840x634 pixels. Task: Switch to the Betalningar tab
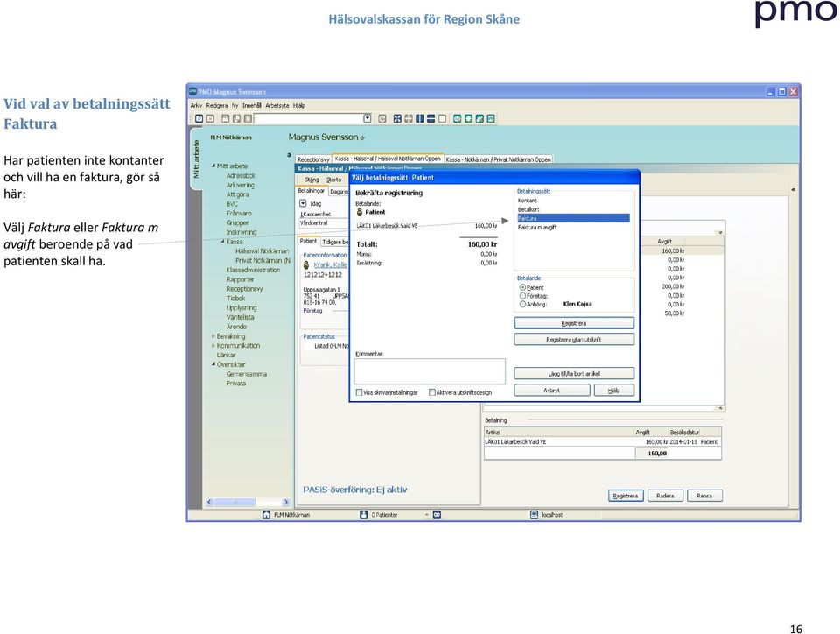pyautogui.click(x=311, y=191)
